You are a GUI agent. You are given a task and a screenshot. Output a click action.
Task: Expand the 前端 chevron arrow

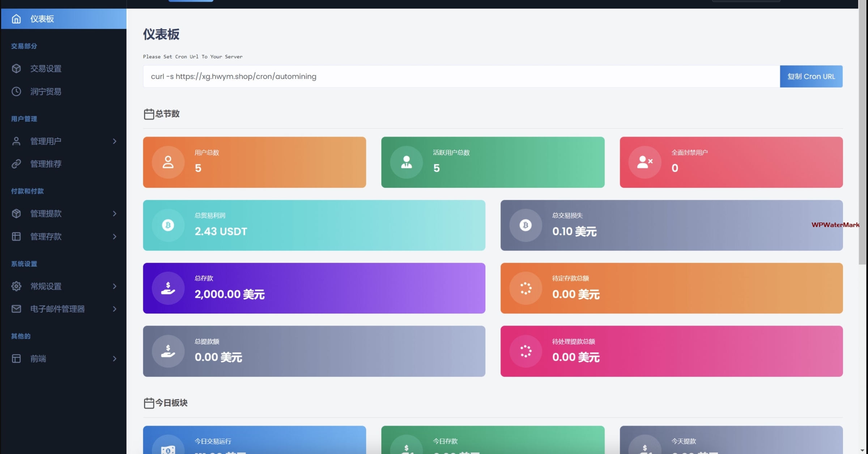coord(115,358)
